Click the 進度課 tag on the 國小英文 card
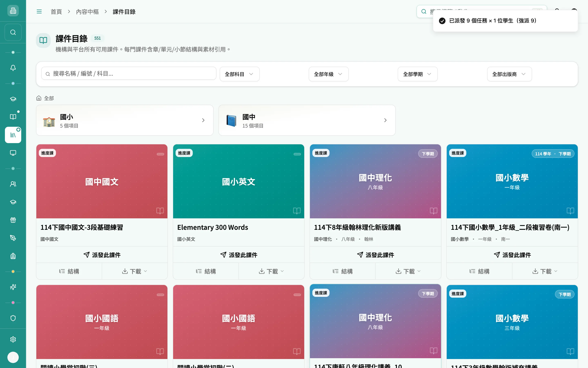 click(184, 153)
